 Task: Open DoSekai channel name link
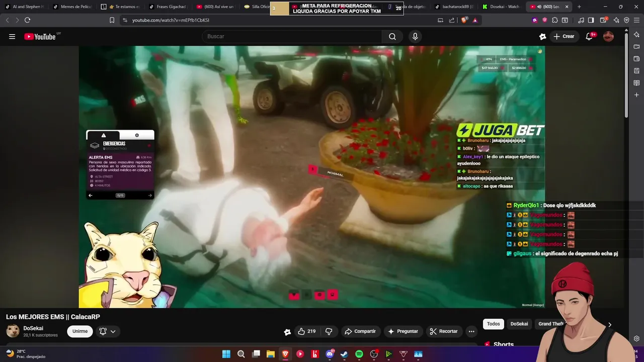pyautogui.click(x=33, y=328)
